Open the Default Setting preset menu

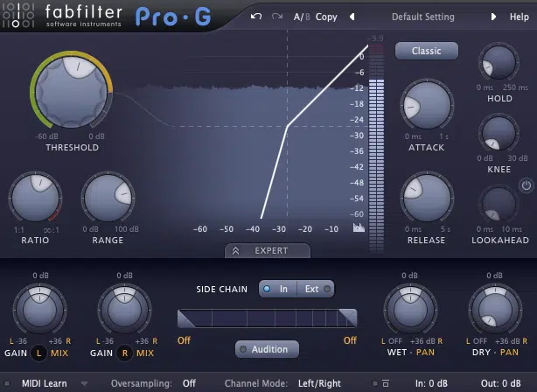click(423, 17)
